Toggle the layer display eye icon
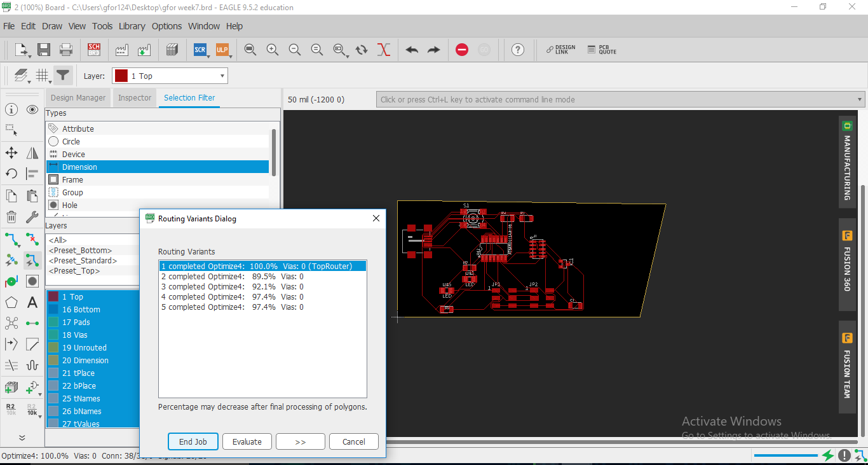Image resolution: width=868 pixels, height=465 pixels. pos(32,110)
